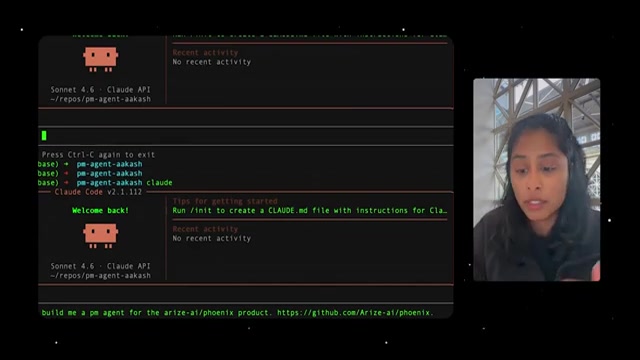Click 'Run /init to create a CLAUDE.md' tip

pos(309,211)
